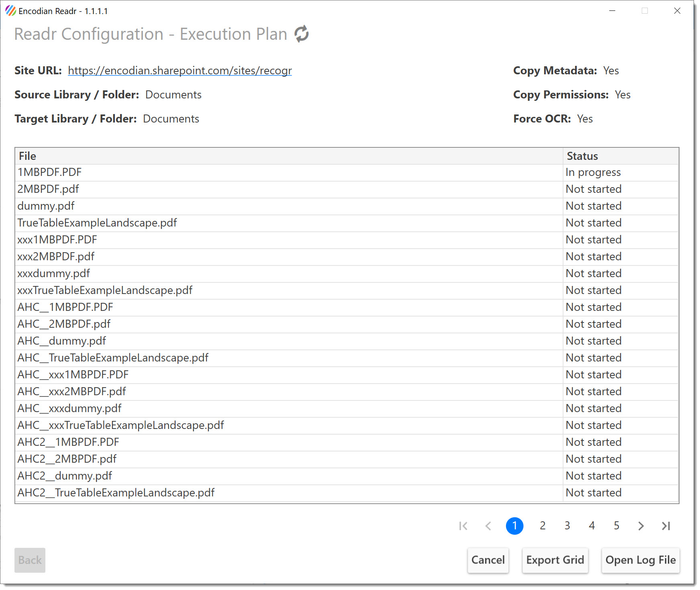This screenshot has width=700, height=590.
Task: Click the Encodian Readr app logo
Action: [x=10, y=11]
